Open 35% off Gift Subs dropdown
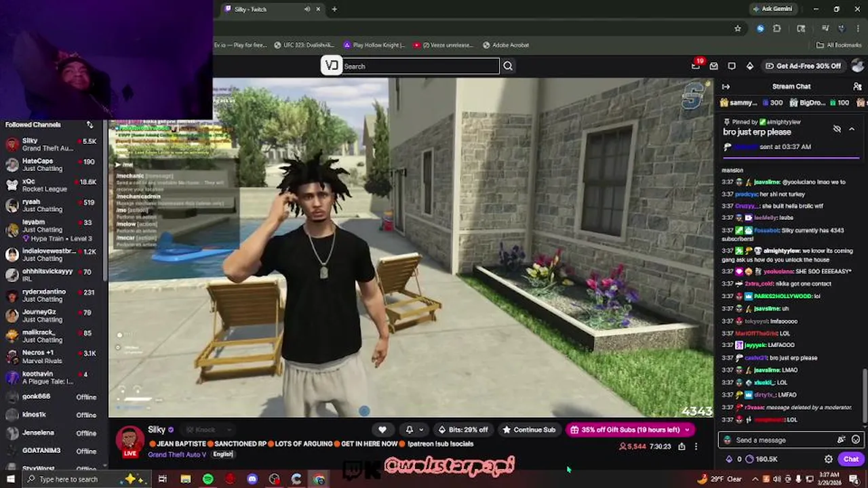868x488 pixels. coord(630,430)
